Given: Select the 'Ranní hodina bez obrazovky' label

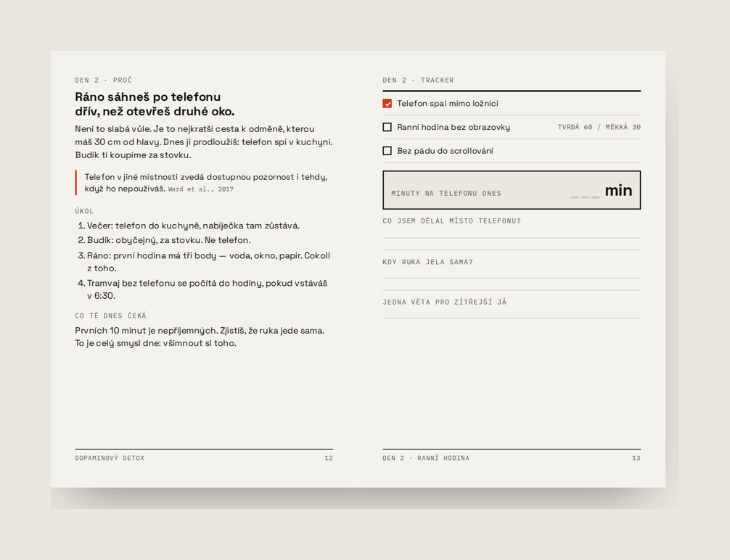Looking at the screenshot, I should (x=454, y=127).
